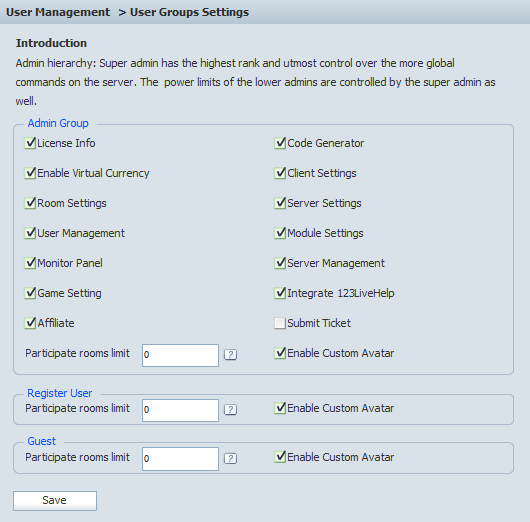530x522 pixels.
Task: Uncheck the Code Generator permission
Action: 280,143
